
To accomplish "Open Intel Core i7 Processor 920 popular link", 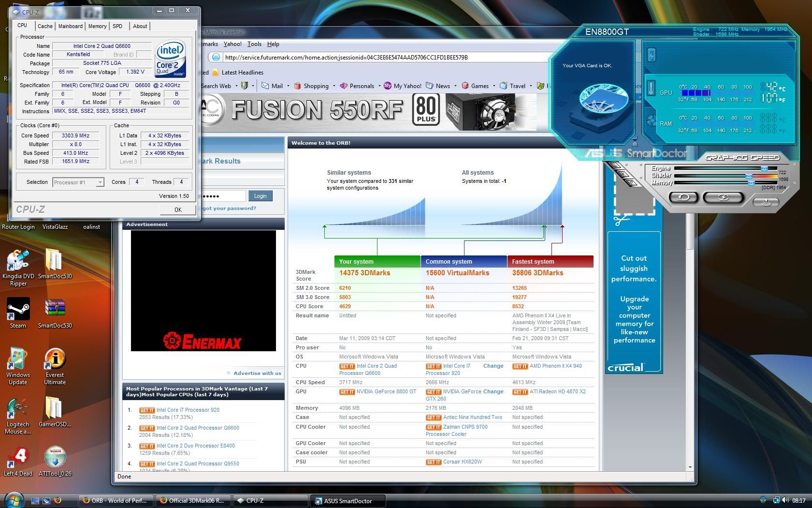I will (188, 410).
